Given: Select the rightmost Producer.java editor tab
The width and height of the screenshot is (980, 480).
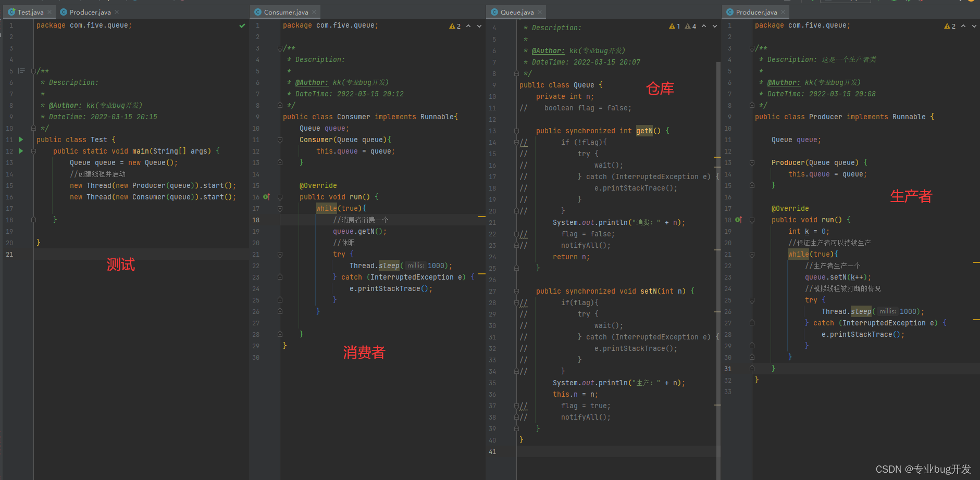Looking at the screenshot, I should [x=756, y=12].
